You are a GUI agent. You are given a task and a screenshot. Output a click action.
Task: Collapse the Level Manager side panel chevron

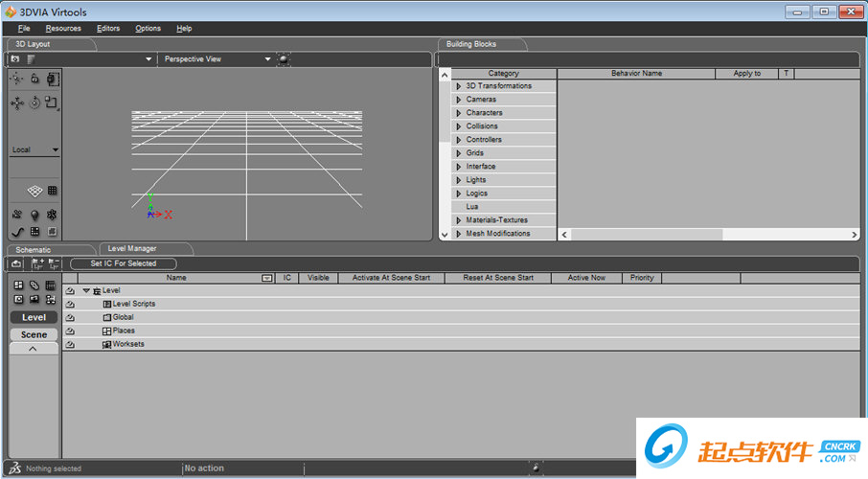(34, 349)
